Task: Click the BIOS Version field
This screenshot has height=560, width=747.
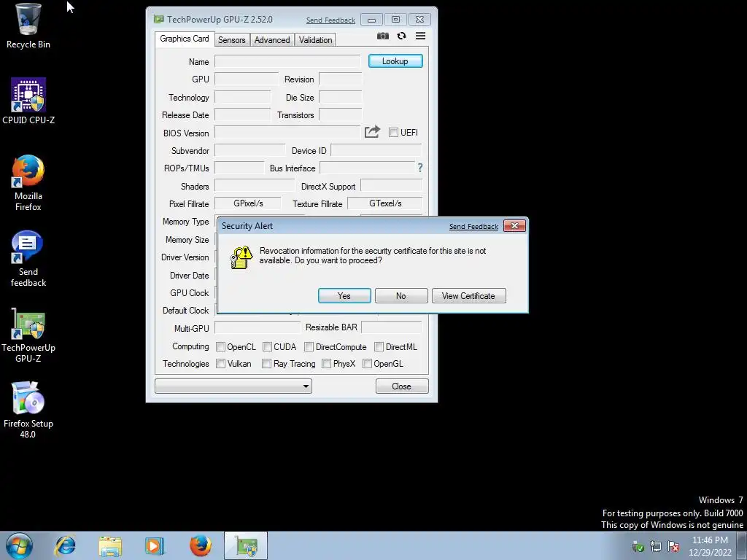Action: pos(287,133)
